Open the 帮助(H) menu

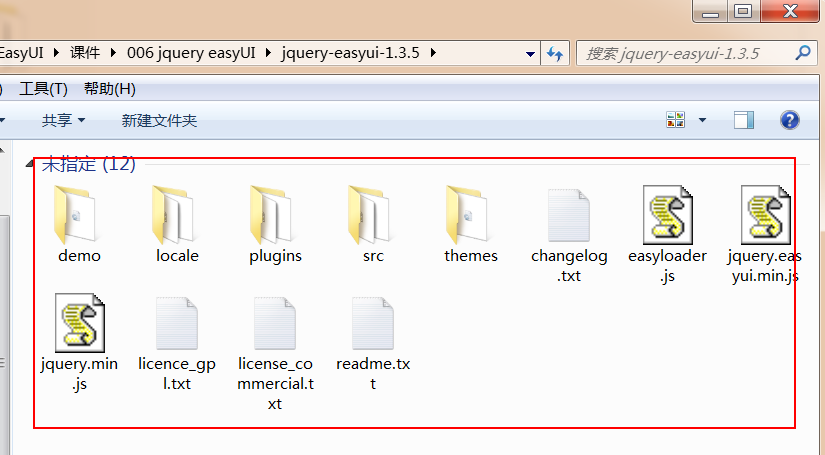(109, 89)
